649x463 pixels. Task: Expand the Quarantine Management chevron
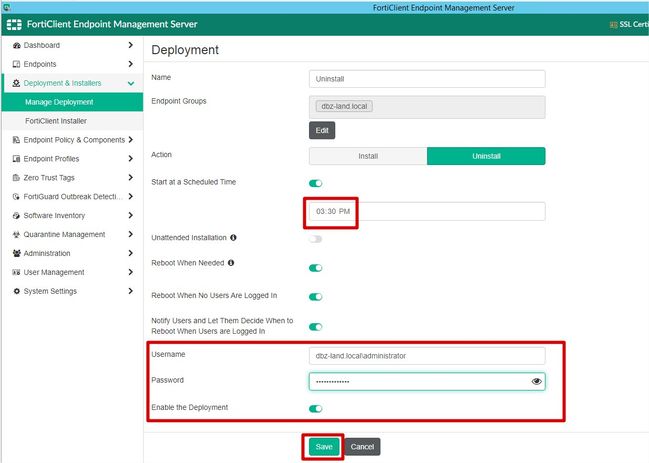(131, 234)
